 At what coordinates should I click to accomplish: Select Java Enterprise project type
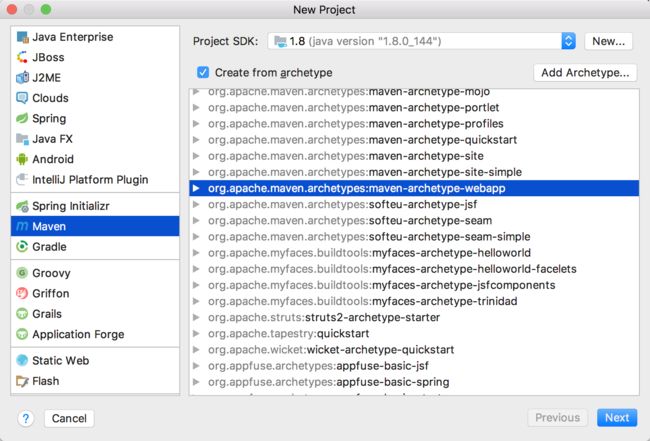(95, 37)
